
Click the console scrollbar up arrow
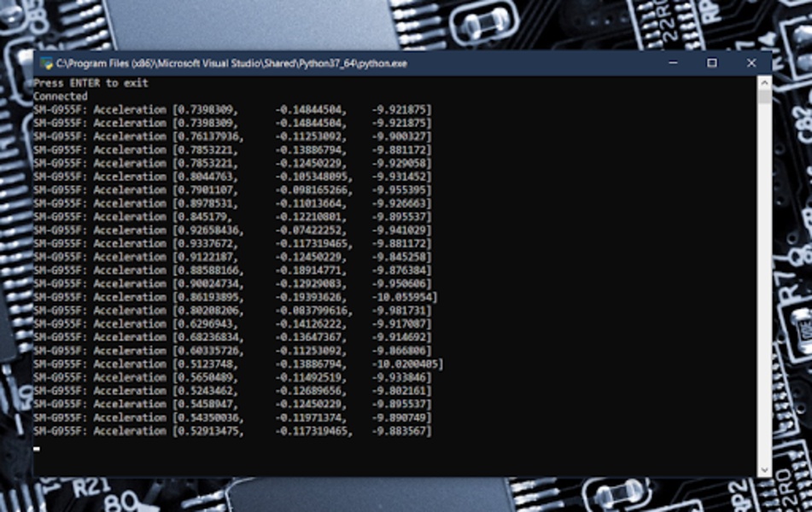(764, 83)
